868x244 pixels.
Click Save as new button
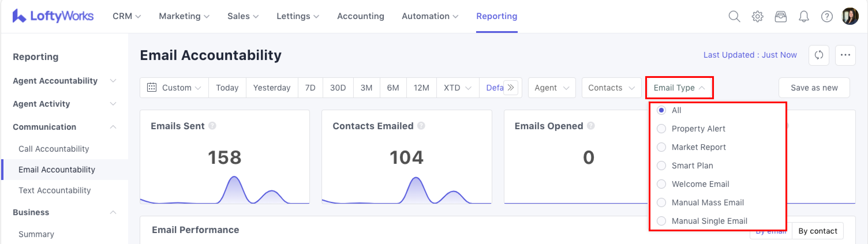coord(814,88)
